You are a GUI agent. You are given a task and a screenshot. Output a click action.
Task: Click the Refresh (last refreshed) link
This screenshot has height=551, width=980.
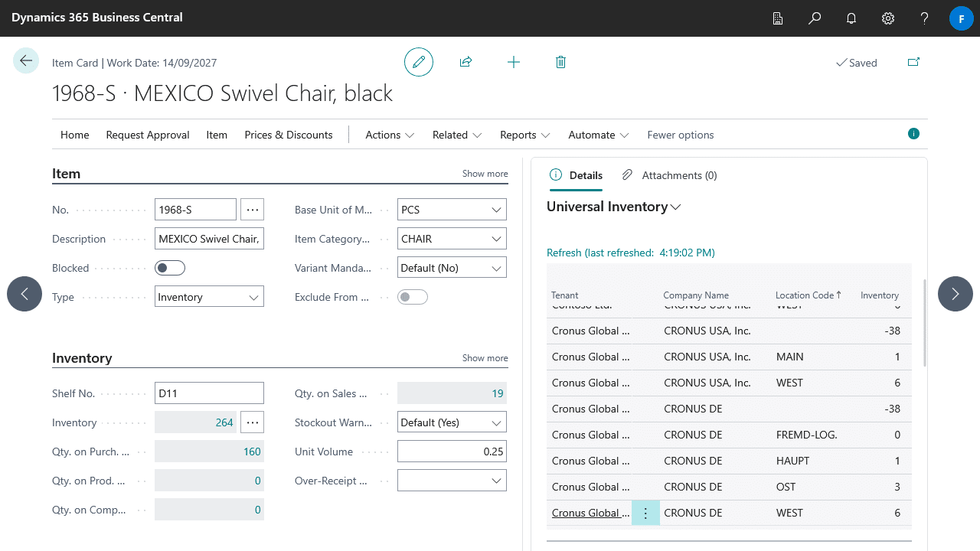pos(630,253)
